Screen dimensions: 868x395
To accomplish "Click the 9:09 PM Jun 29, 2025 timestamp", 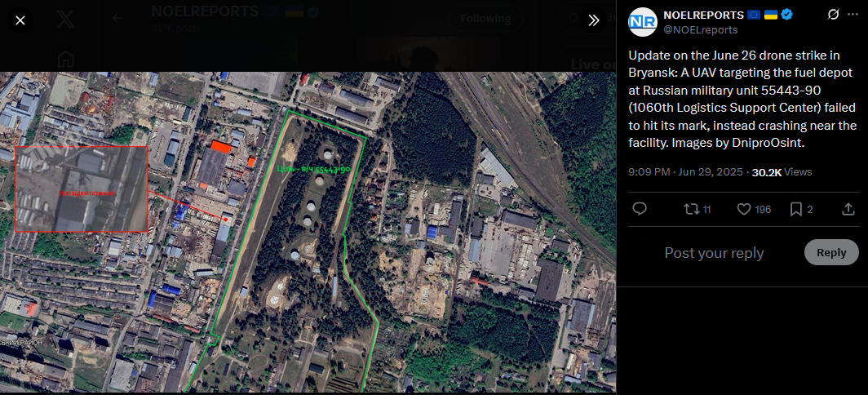I will [685, 171].
